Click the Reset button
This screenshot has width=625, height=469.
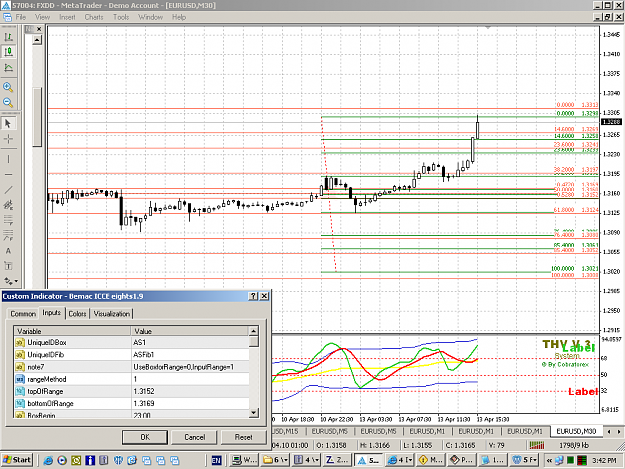244,437
